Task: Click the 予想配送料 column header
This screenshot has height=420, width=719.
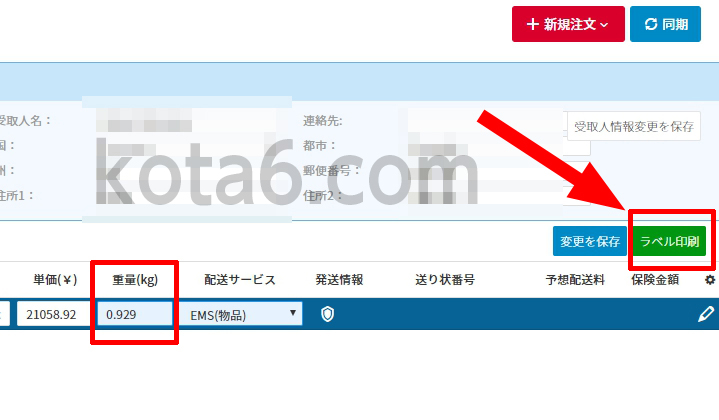Action: click(575, 280)
